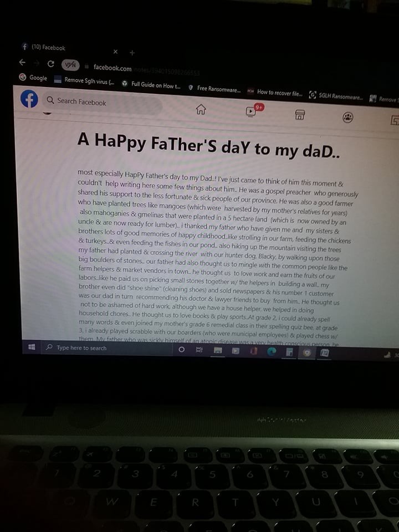Toggle the VPN badge in address bar

(70, 65)
